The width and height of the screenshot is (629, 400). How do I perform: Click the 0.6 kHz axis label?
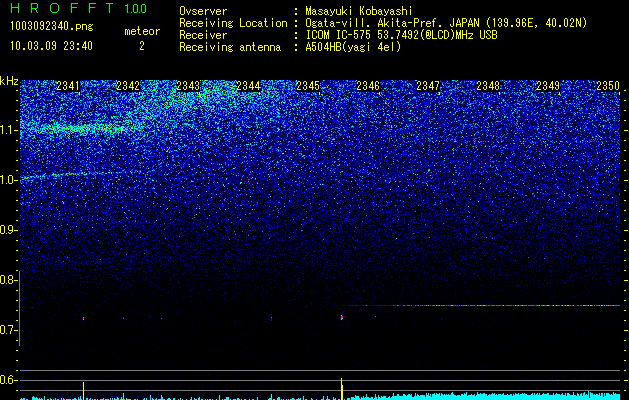[x=7, y=380]
